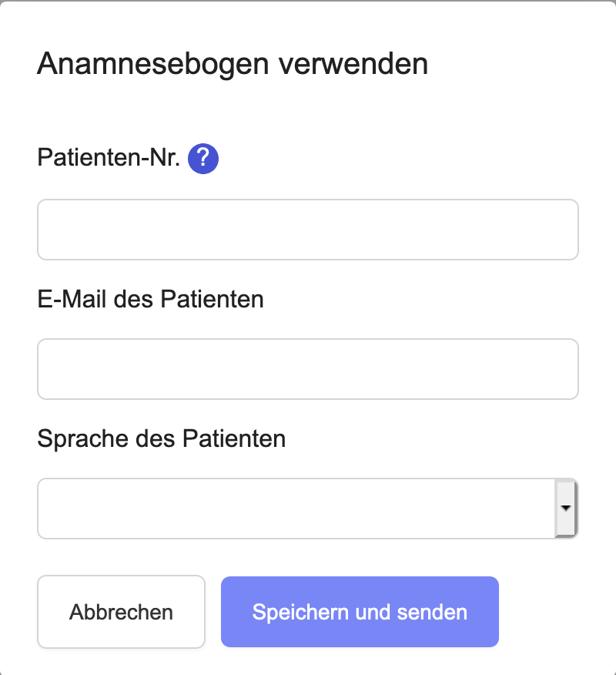Click the Patienten-Nr. input field

coord(307,230)
